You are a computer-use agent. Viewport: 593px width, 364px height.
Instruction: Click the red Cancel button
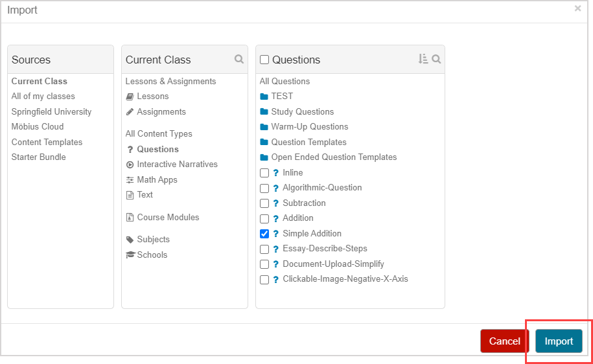point(504,341)
